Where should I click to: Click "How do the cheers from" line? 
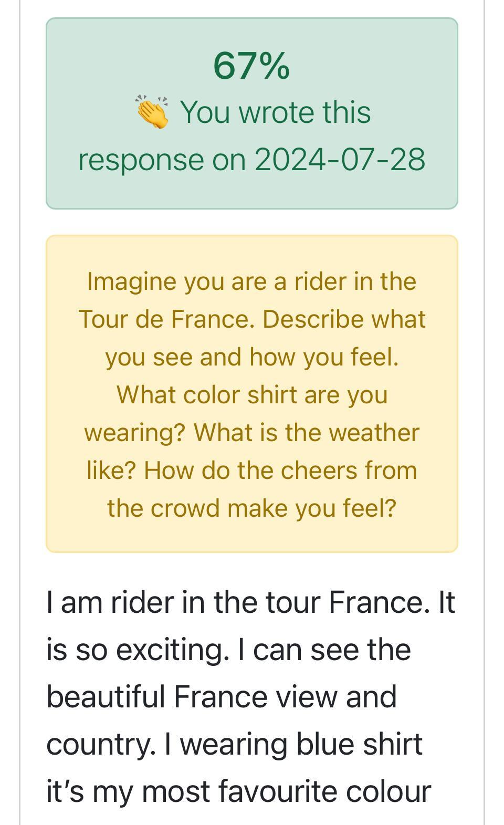point(280,470)
